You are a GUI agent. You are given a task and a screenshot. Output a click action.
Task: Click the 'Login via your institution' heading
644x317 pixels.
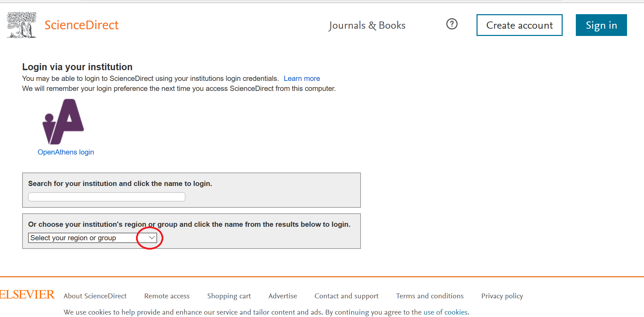[77, 67]
